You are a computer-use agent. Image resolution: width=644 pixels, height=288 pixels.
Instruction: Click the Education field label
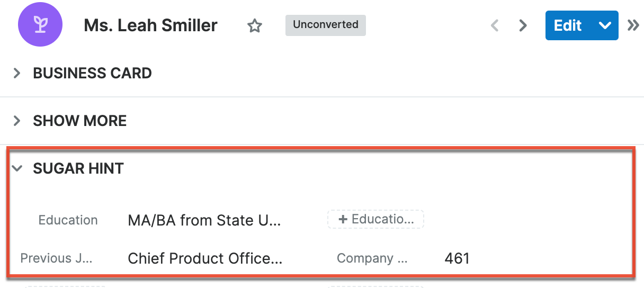[68, 220]
